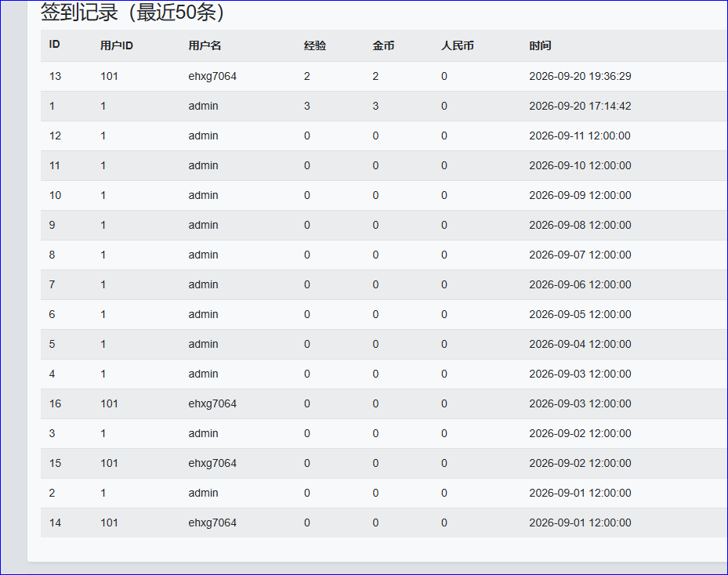Click ID cell 7
Image resolution: width=728 pixels, height=575 pixels.
[52, 284]
